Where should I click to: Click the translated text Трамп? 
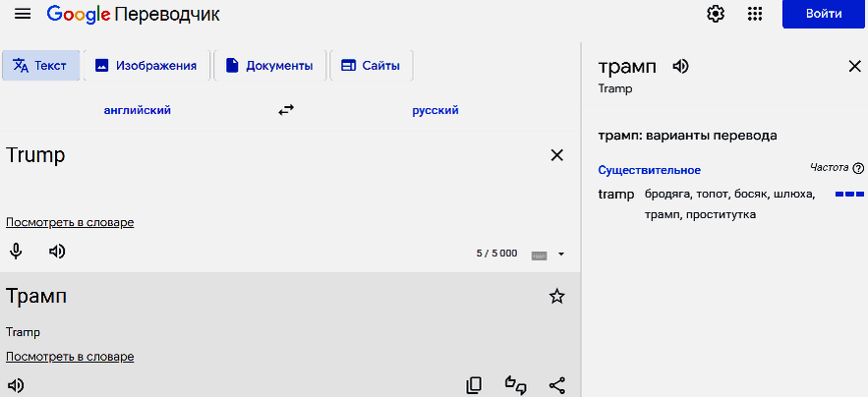(x=36, y=296)
